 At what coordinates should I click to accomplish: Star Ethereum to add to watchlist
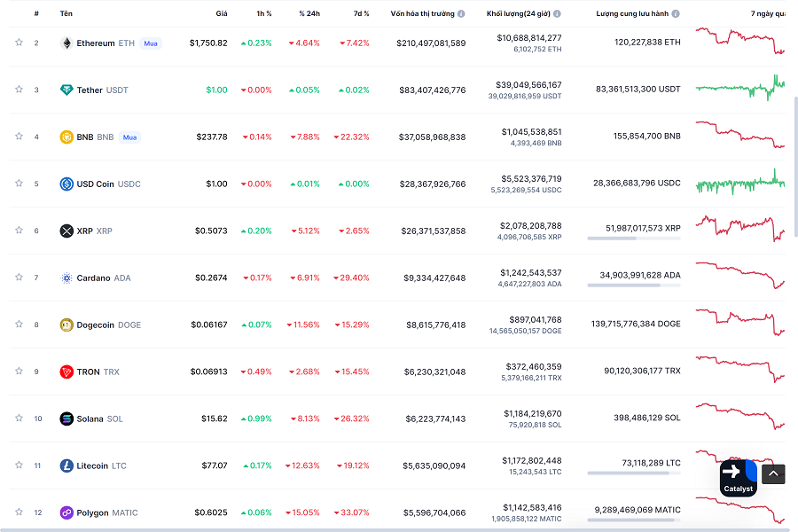19,43
